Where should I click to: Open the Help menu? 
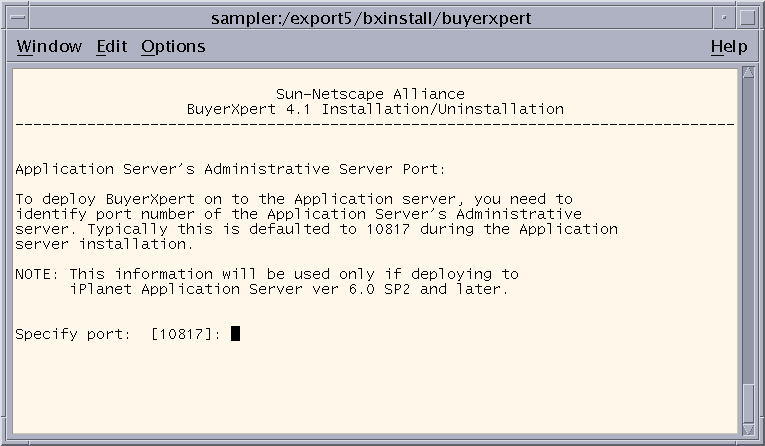(x=729, y=47)
